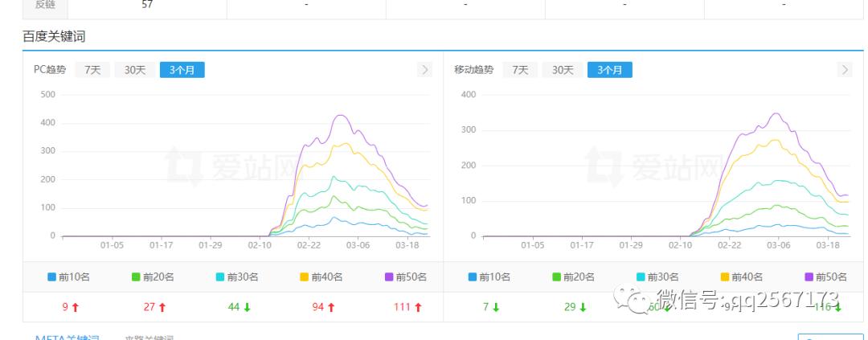Open the META关键词 tab
The image size is (868, 340).
click(x=67, y=338)
